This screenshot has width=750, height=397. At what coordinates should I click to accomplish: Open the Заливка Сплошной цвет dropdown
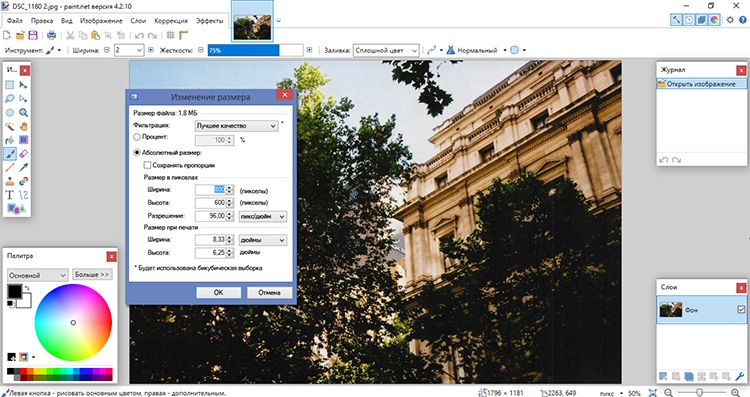(386, 50)
